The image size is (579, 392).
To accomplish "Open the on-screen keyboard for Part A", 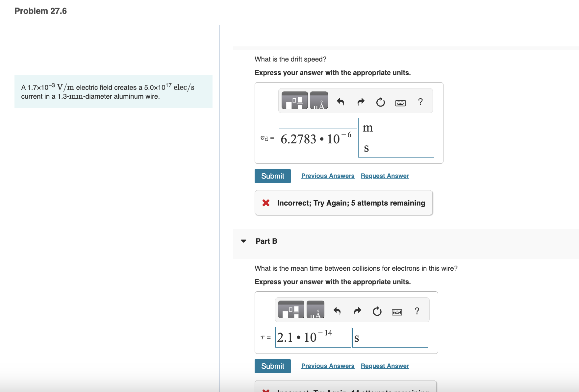I will pyautogui.click(x=400, y=103).
